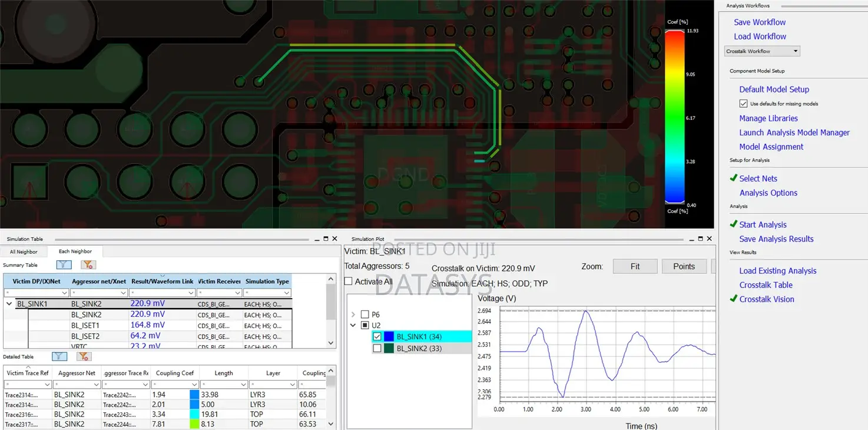Click the Fit zoom button
The width and height of the screenshot is (868, 430).
635,266
